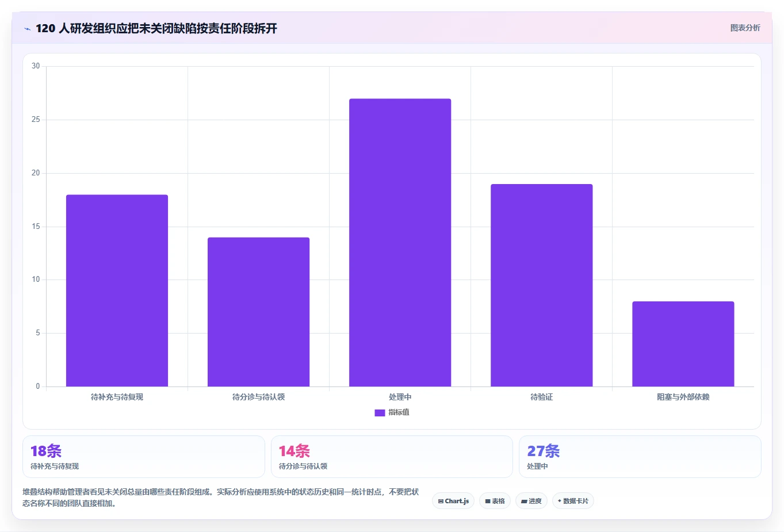The image size is (784, 532).
Task: Click the 数据卡片 tag chip
Action: tap(573, 501)
